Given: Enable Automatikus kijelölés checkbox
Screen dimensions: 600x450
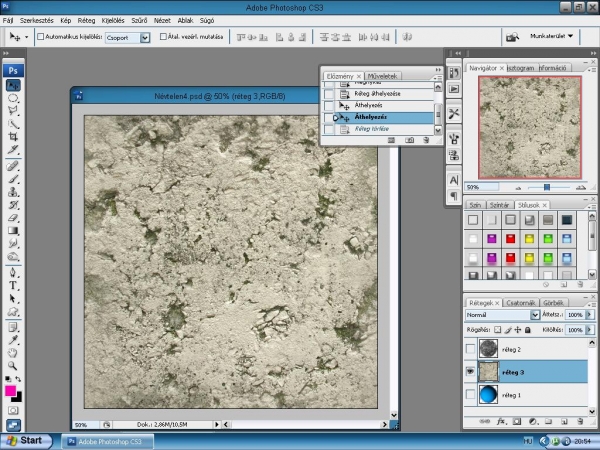Looking at the screenshot, I should (x=41, y=37).
